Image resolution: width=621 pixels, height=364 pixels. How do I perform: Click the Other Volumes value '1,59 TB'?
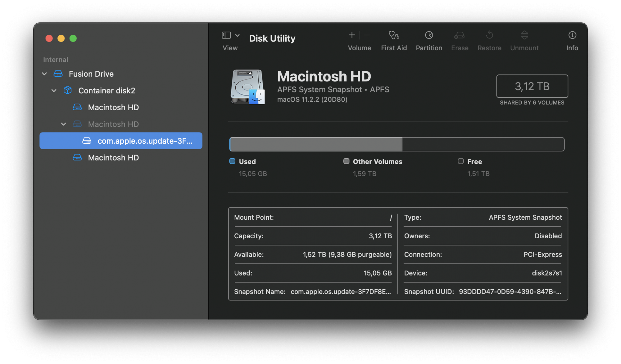365,174
